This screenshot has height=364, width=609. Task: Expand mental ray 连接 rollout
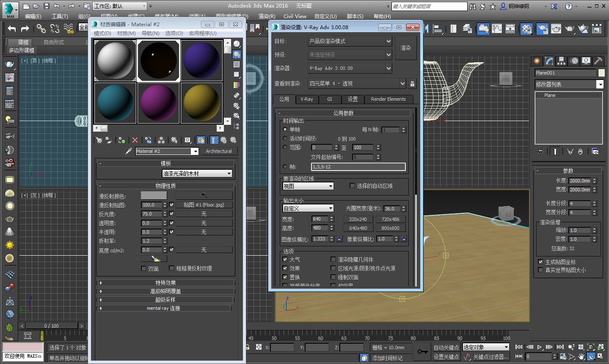(x=164, y=308)
